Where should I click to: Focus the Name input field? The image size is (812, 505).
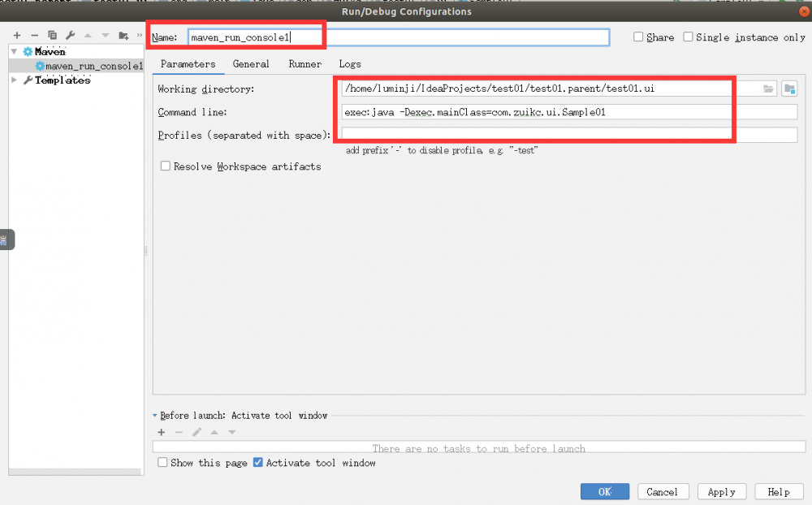pyautogui.click(x=398, y=37)
